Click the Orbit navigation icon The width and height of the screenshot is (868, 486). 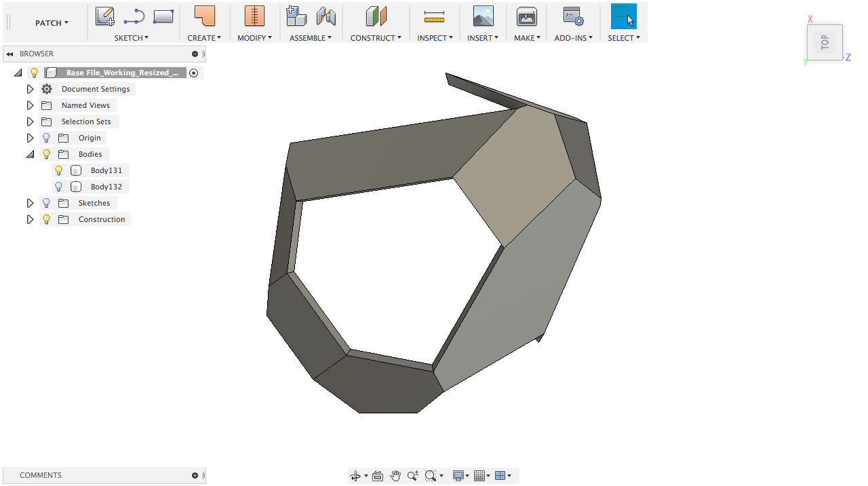[355, 476]
